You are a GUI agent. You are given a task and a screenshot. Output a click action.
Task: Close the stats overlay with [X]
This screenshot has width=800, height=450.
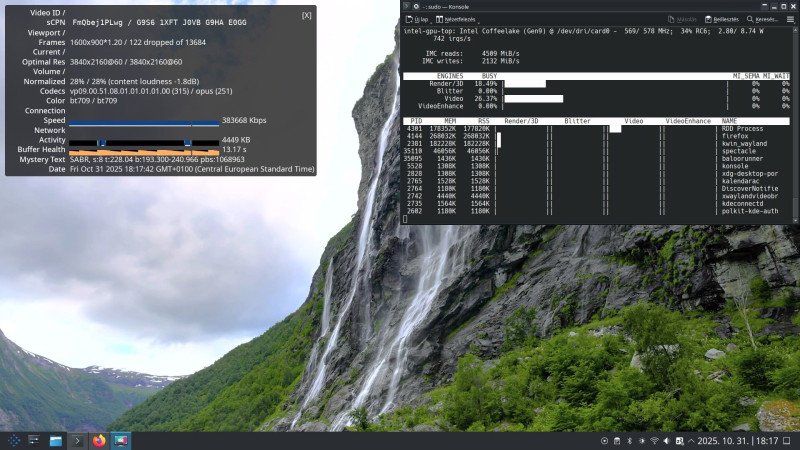click(x=306, y=16)
